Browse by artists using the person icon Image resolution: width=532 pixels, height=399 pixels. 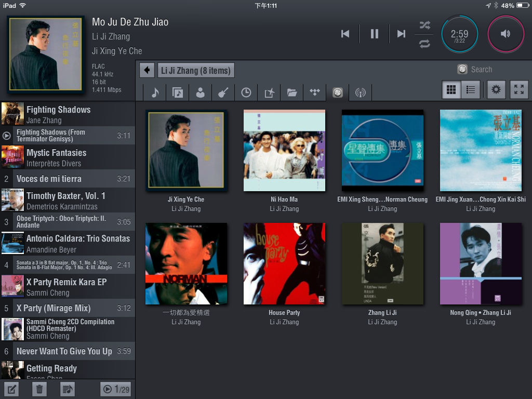tap(200, 92)
